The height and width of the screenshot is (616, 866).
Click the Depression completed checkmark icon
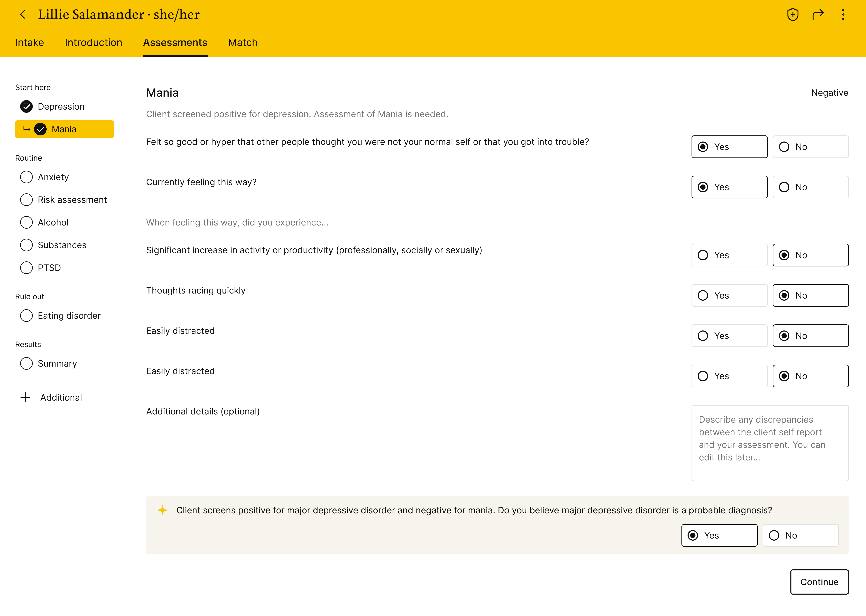(26, 107)
